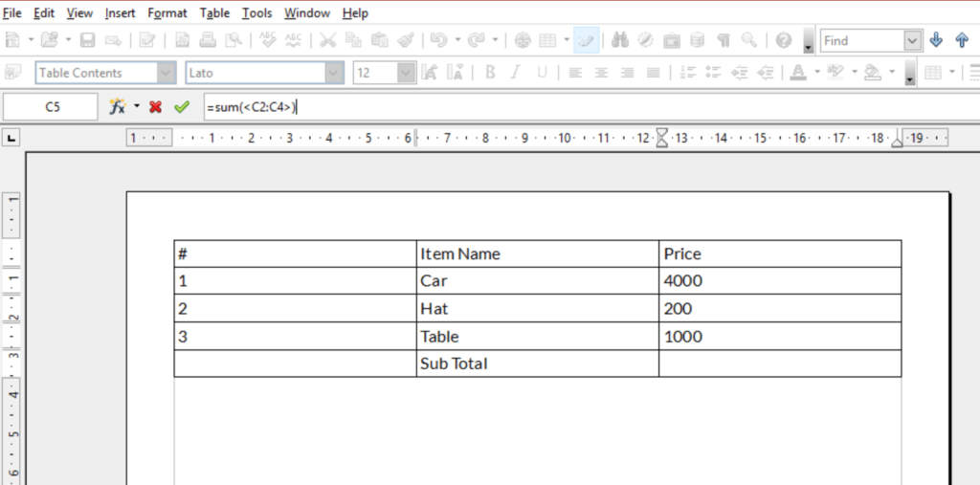Click inside the Find text box

(x=862, y=40)
